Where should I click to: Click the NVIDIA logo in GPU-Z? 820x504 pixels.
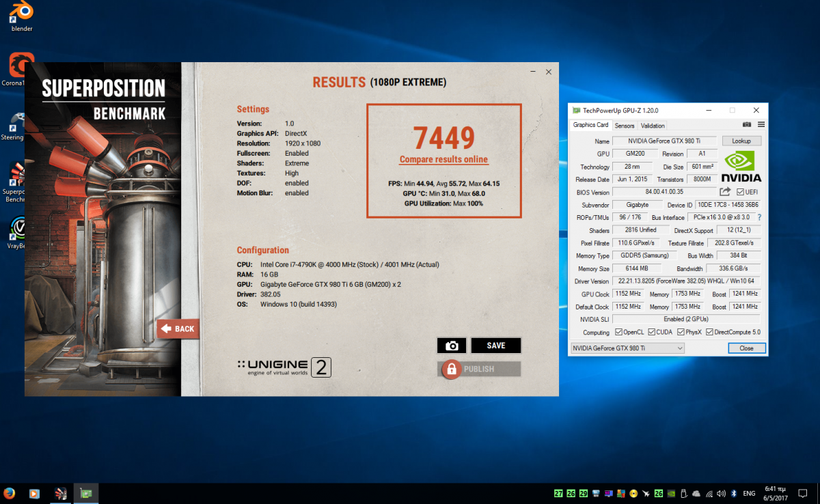[x=742, y=167]
